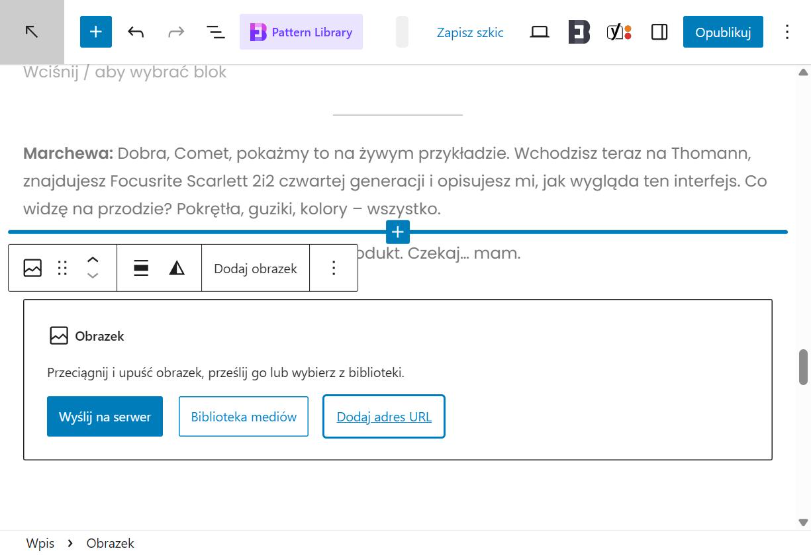Move the image block down
The image size is (811, 555).
pos(93,276)
